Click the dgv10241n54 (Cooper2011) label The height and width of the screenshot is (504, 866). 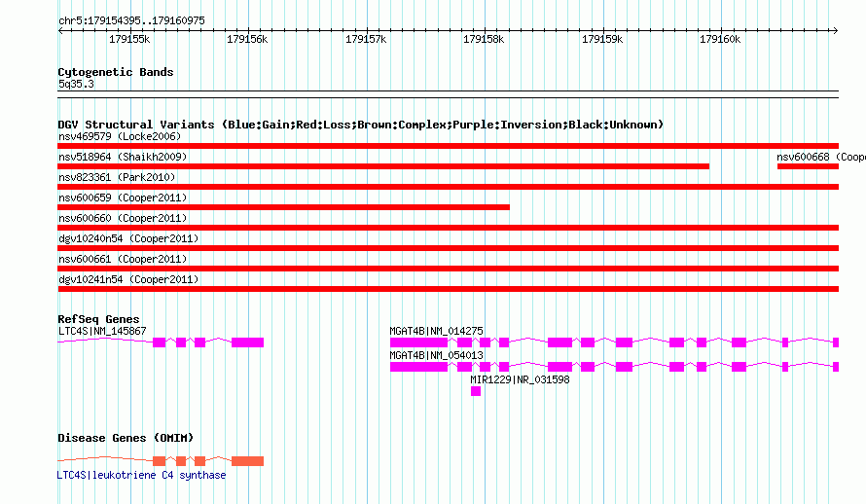pos(128,279)
